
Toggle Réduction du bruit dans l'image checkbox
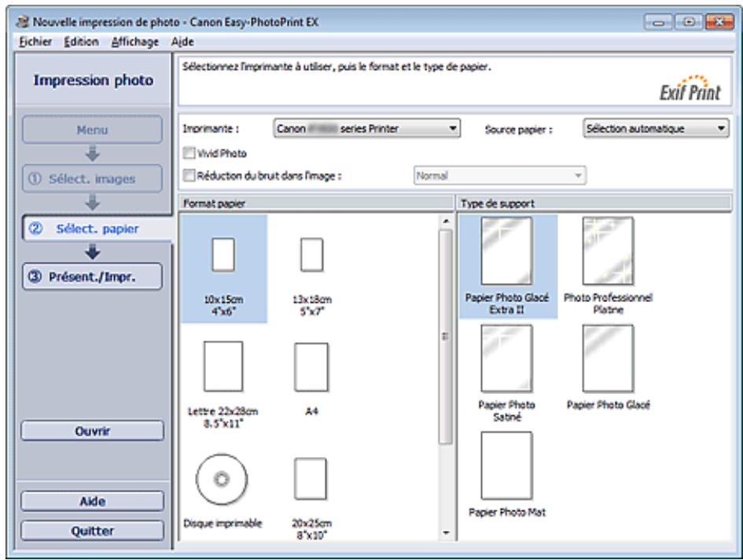(x=189, y=175)
